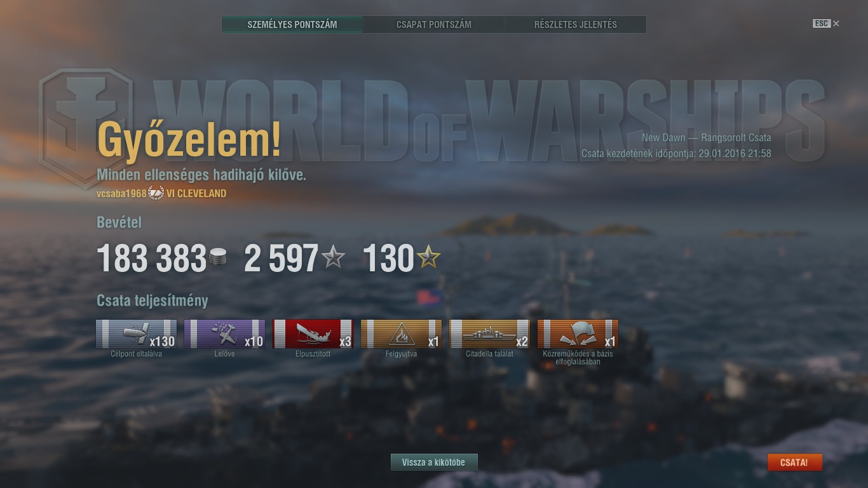Screen dimensions: 868x488
Task: Return to port with Vissza a kikötőbe
Action: tap(434, 463)
